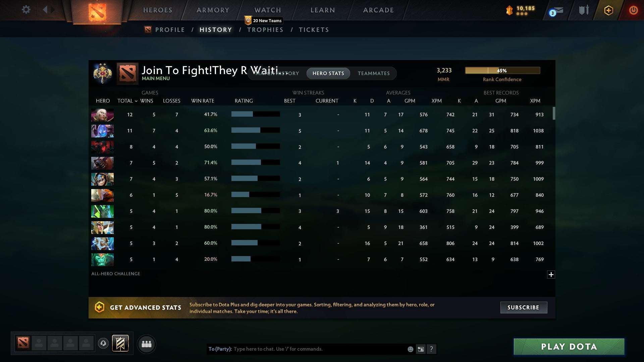Click the red power button

(x=633, y=10)
